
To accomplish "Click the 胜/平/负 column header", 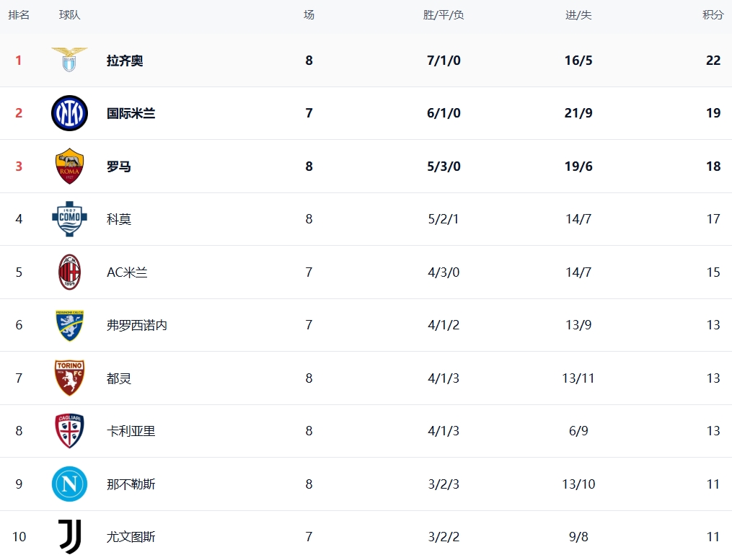I will [x=444, y=15].
